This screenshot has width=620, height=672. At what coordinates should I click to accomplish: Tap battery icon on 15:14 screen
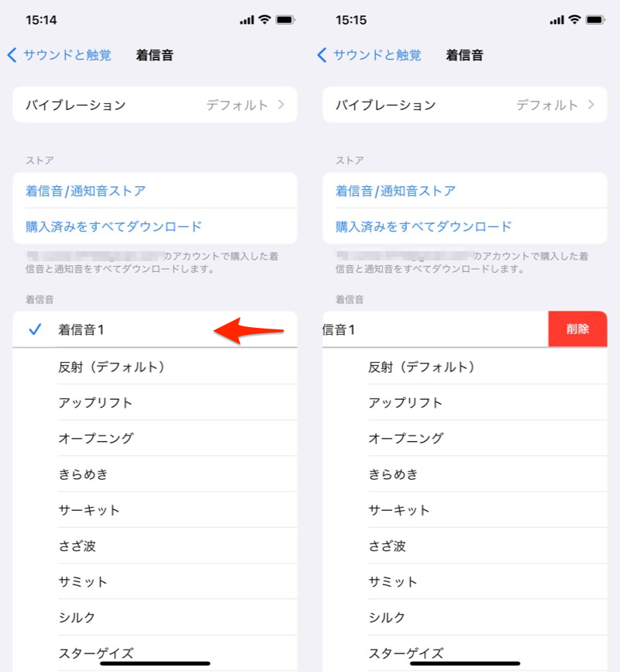point(285,19)
